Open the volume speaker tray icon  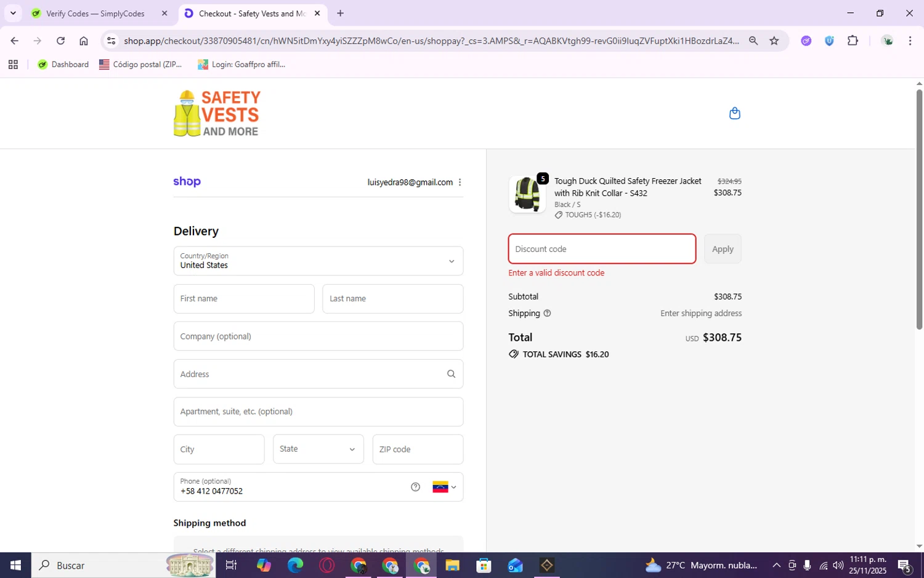[838, 565]
